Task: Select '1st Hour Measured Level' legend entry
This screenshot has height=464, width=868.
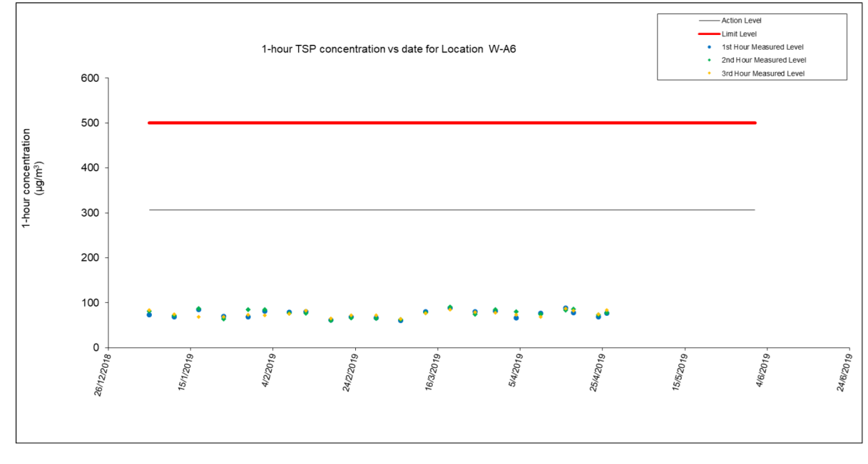Action: 763,47
